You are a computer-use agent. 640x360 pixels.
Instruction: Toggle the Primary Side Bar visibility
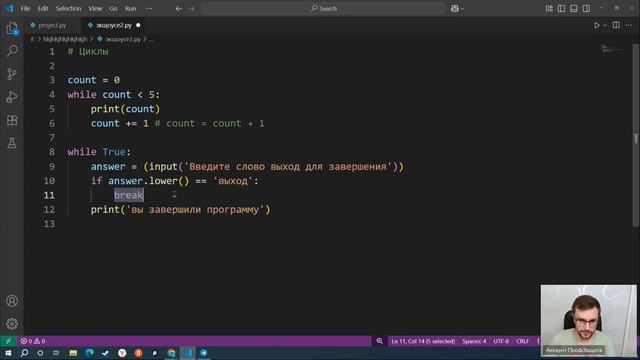561,9
